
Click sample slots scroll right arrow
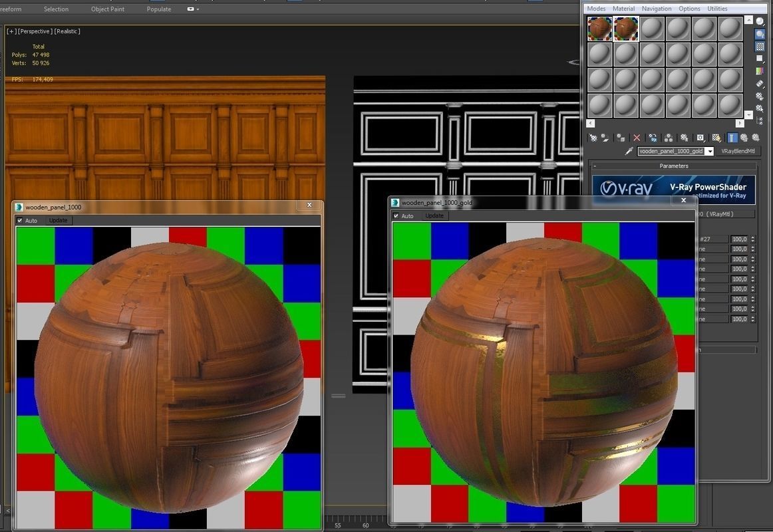pyautogui.click(x=740, y=123)
